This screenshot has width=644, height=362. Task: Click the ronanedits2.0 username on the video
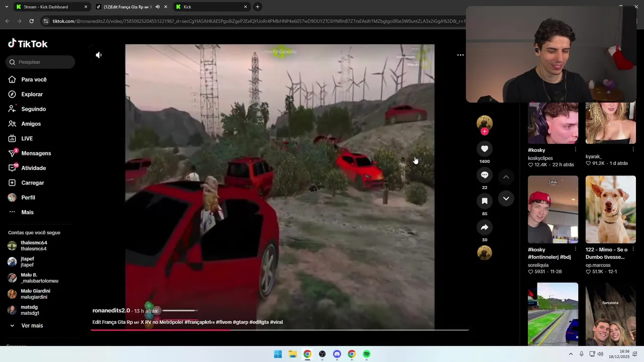click(x=111, y=311)
